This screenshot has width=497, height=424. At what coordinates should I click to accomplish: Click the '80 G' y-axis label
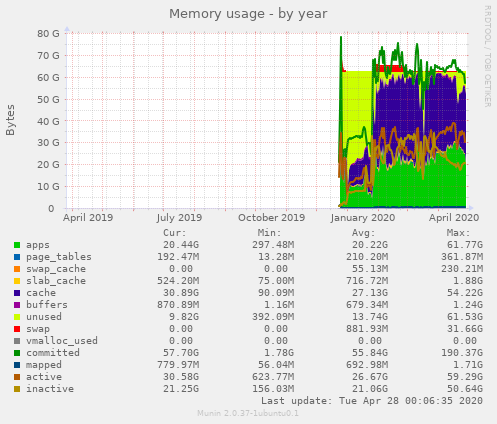click(49, 34)
